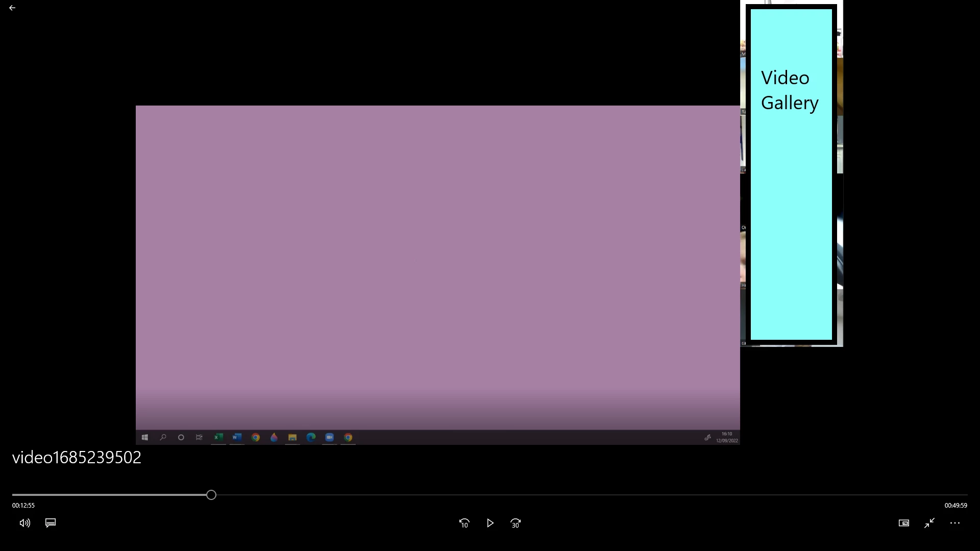Click the Word icon in recorded taskbar
The height and width of the screenshot is (551, 980).
tap(237, 437)
